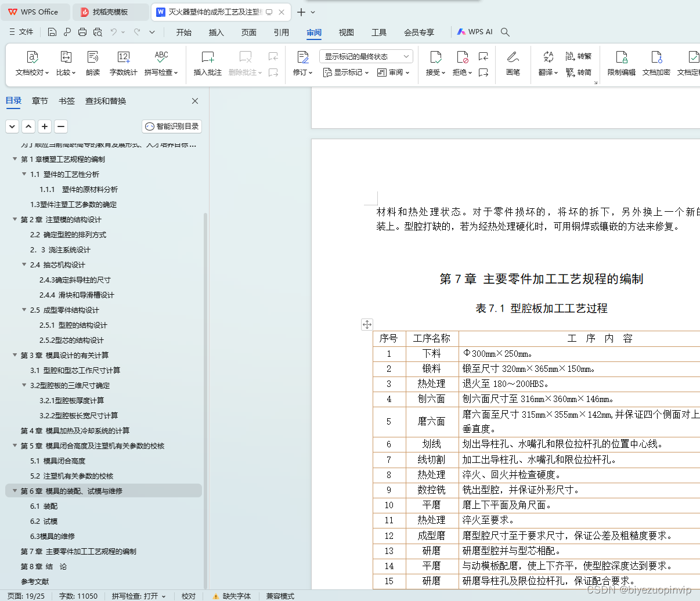Open the 拼写检查: 打开 status dropdown

139,596
